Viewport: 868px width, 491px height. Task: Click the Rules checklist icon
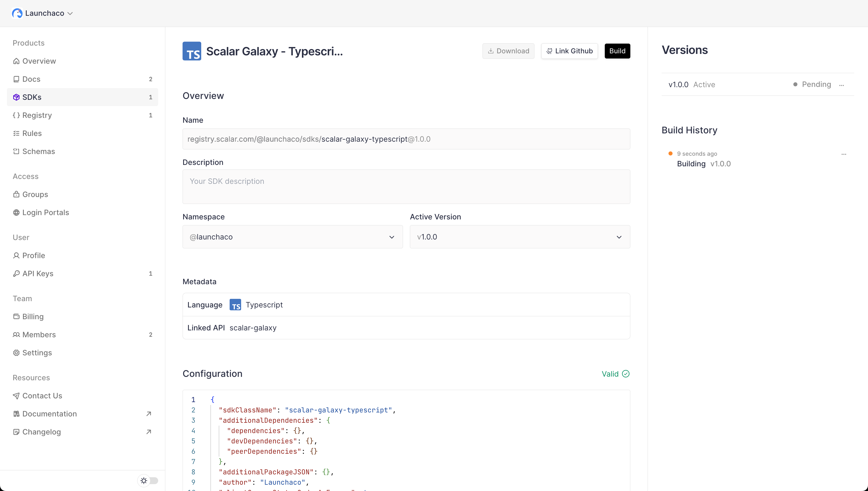click(x=16, y=133)
